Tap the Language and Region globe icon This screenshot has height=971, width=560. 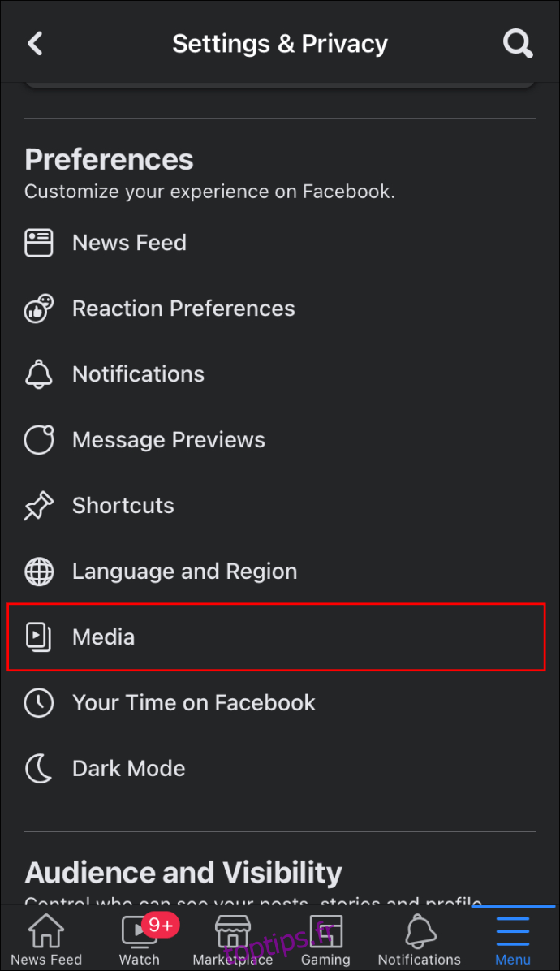click(38, 572)
